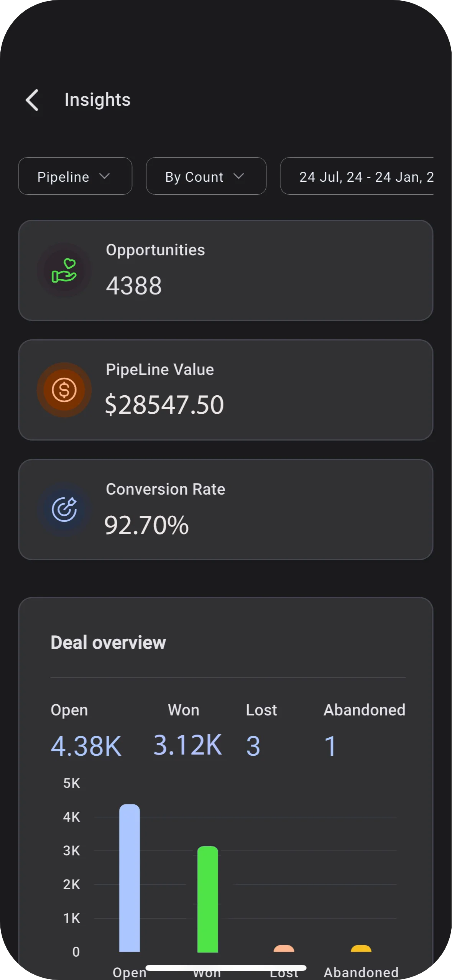This screenshot has width=452, height=980.
Task: Select the Opportunities 4388 card
Action: tap(226, 270)
